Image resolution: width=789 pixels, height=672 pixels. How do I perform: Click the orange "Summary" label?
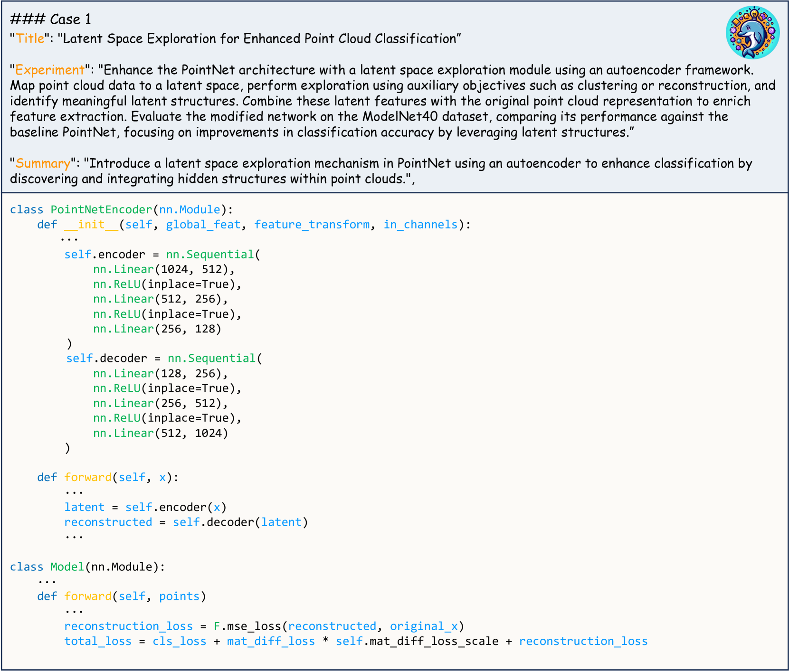43,163
